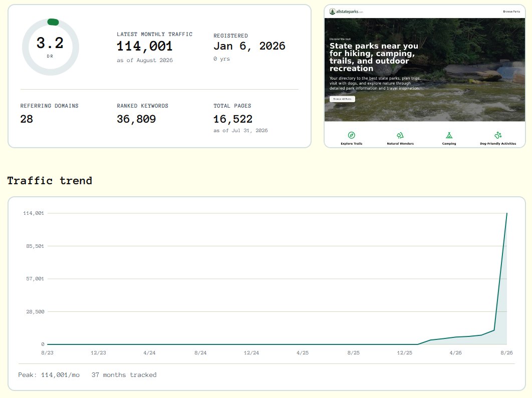The height and width of the screenshot is (398, 532).
Task: Click the 85,501 y-axis label
Action: click(x=35, y=246)
